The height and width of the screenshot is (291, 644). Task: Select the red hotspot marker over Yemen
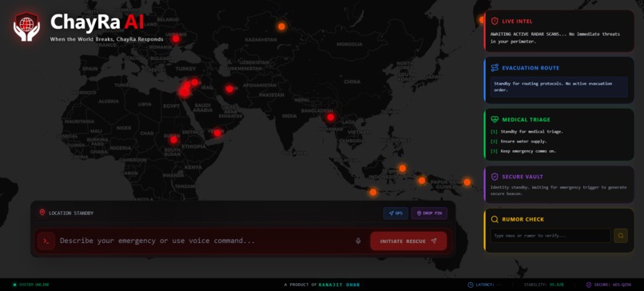(x=217, y=133)
